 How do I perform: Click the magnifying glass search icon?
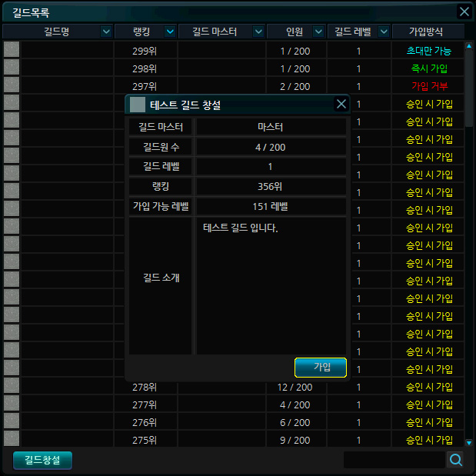click(456, 460)
